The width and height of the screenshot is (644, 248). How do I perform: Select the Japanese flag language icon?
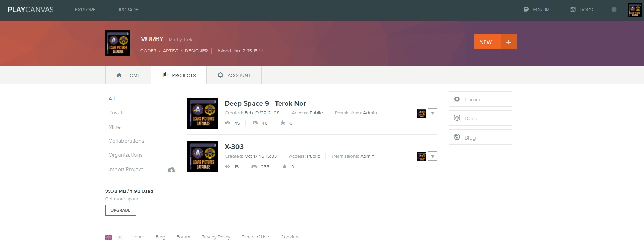point(120,237)
